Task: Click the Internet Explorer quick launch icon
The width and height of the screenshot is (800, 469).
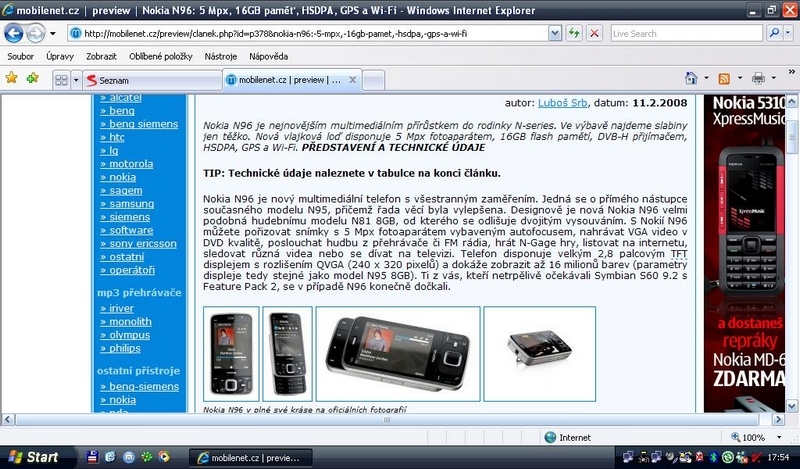Action: click(x=110, y=457)
